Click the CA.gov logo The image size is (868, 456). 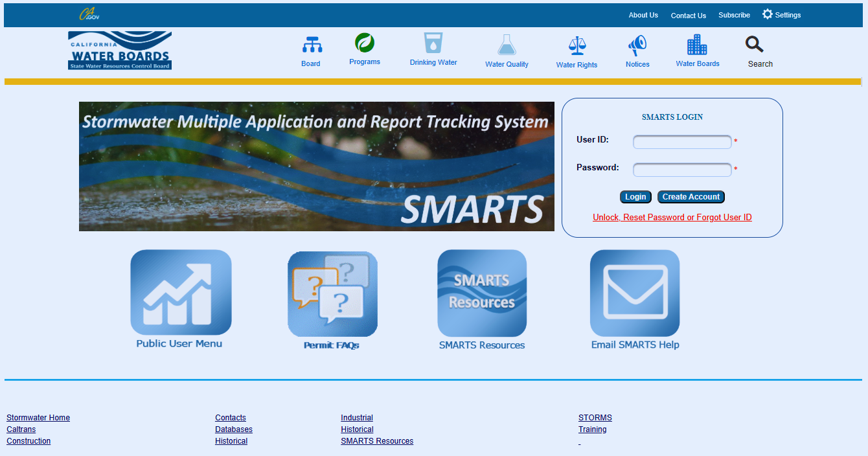(x=89, y=14)
